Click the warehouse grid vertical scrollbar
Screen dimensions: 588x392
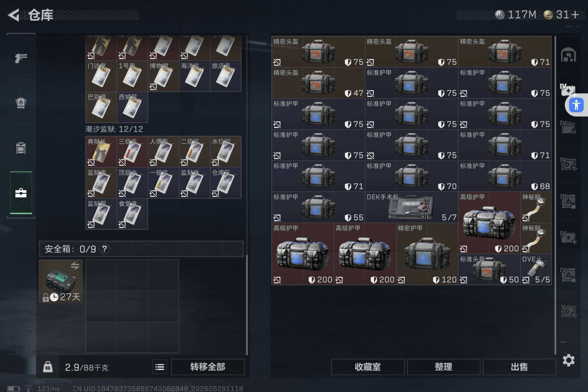click(x=555, y=195)
